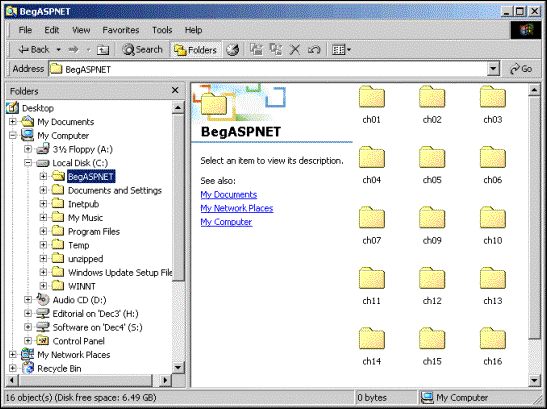Open the Help menu
Viewport: 547px width, 409px height.
click(x=193, y=30)
